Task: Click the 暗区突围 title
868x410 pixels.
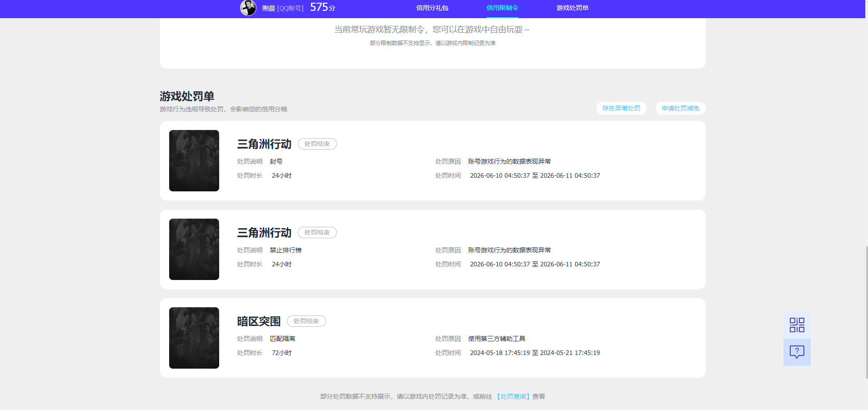Action: coord(259,321)
